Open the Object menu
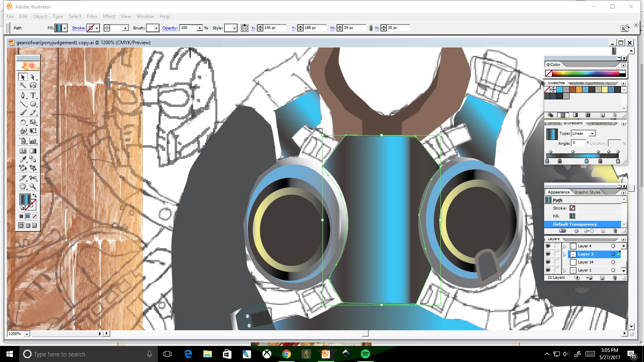 pos(40,16)
